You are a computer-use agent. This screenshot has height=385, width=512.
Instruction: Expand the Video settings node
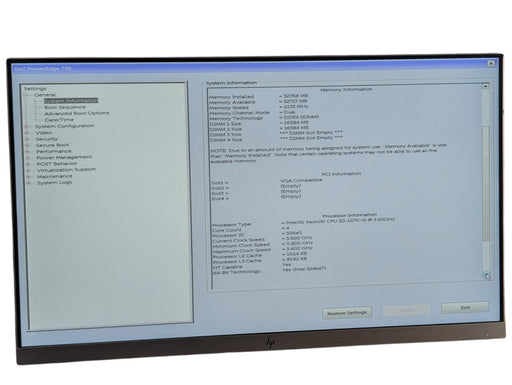point(27,133)
